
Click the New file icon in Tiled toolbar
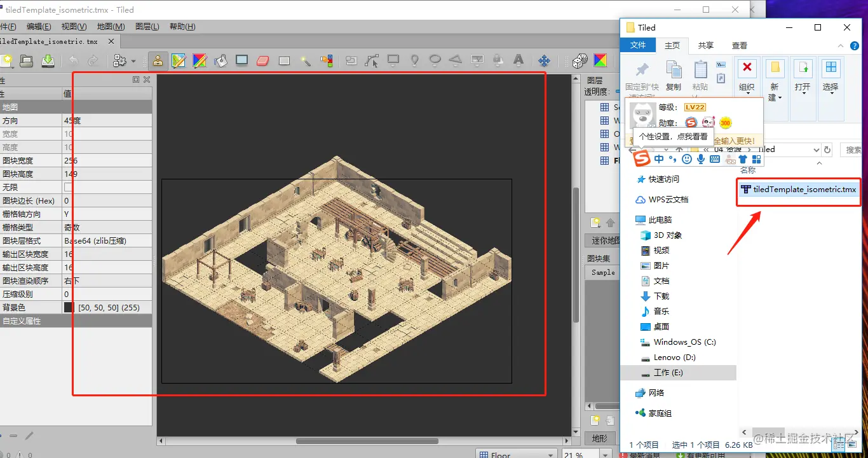6,61
